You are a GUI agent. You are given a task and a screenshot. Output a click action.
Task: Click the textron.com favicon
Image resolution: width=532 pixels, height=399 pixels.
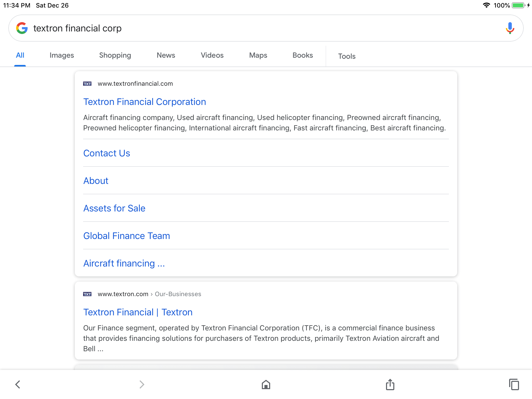point(87,294)
